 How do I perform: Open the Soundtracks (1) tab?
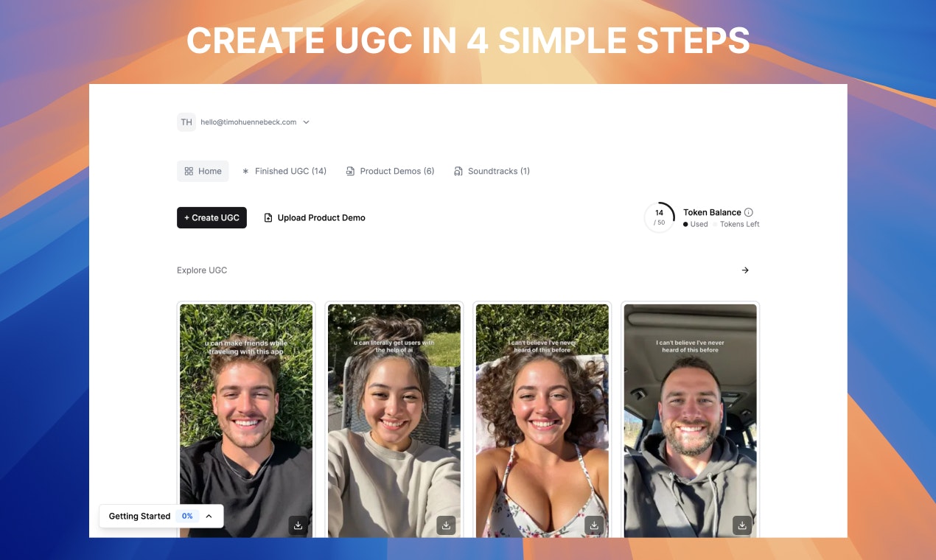point(492,171)
